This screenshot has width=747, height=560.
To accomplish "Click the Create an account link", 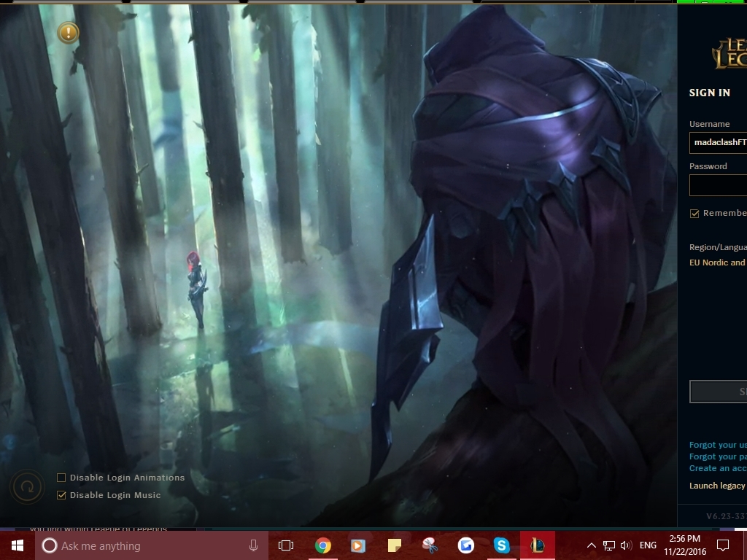I will pos(718,468).
